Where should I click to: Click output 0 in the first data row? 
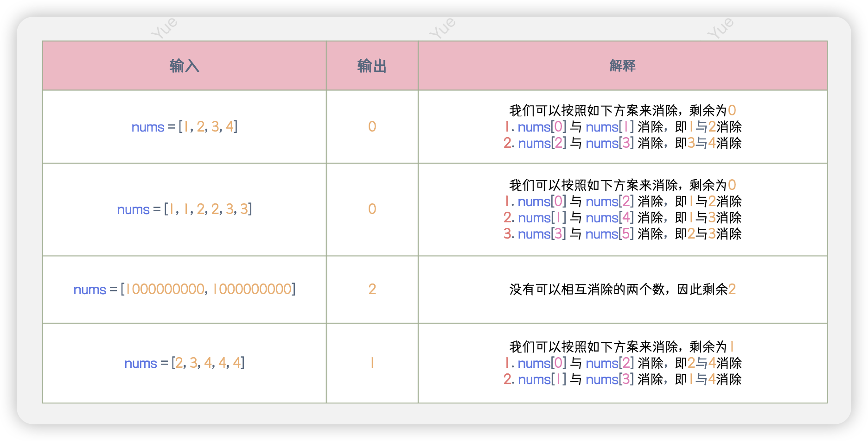372,126
